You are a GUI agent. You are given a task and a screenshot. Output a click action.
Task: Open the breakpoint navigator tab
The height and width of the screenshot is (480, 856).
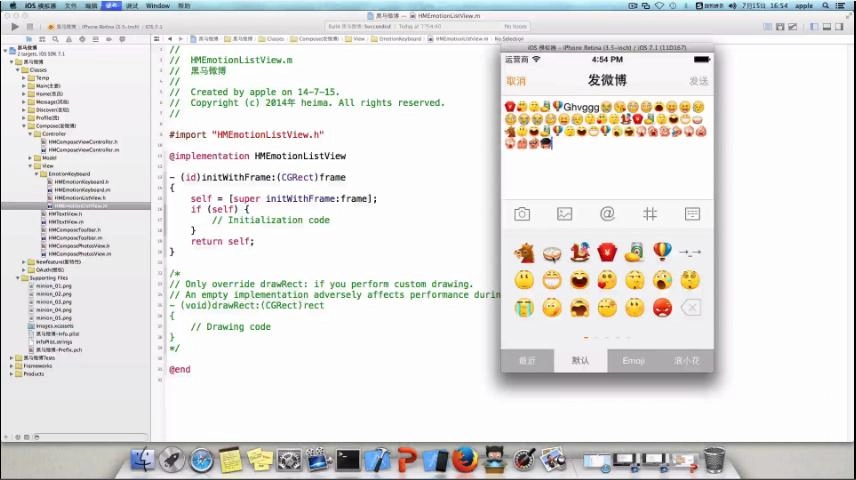tap(109, 39)
